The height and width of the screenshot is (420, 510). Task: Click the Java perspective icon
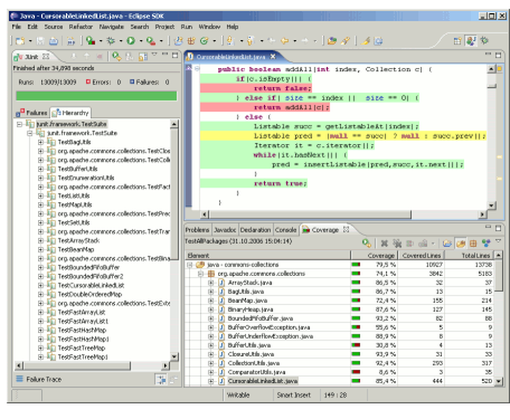click(471, 41)
